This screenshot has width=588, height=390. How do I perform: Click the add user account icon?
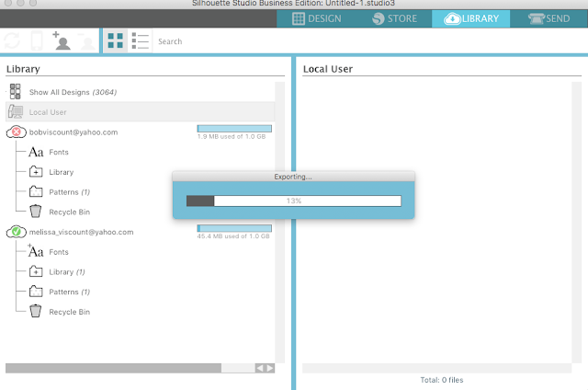(x=62, y=40)
